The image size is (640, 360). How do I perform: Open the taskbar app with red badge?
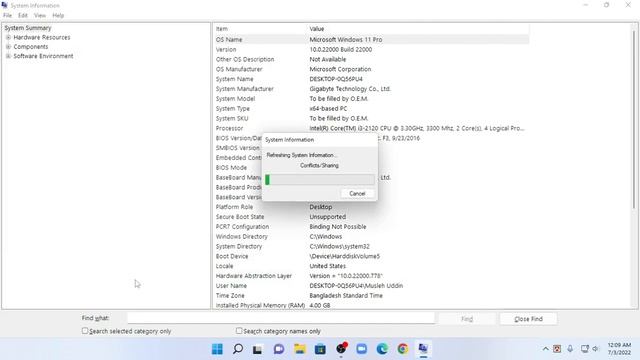341,348
